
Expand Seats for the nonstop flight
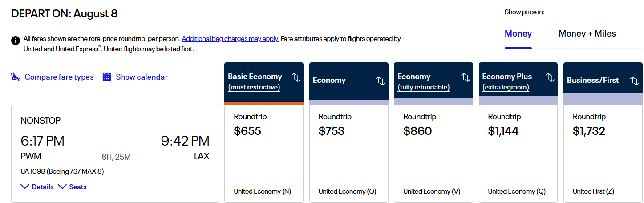point(73,187)
